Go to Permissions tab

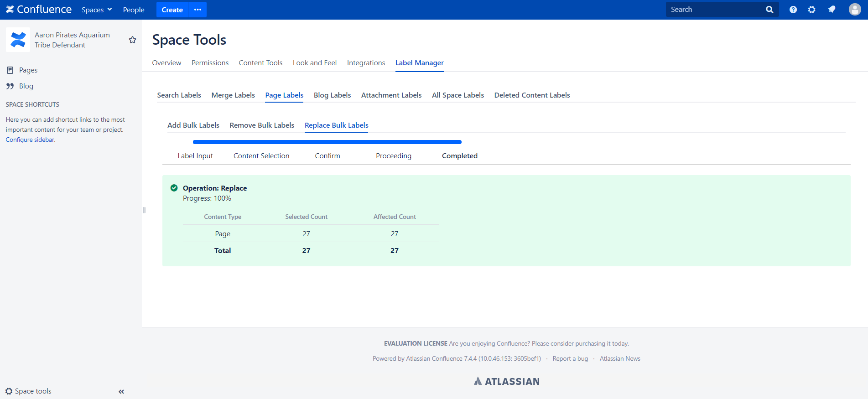click(210, 63)
